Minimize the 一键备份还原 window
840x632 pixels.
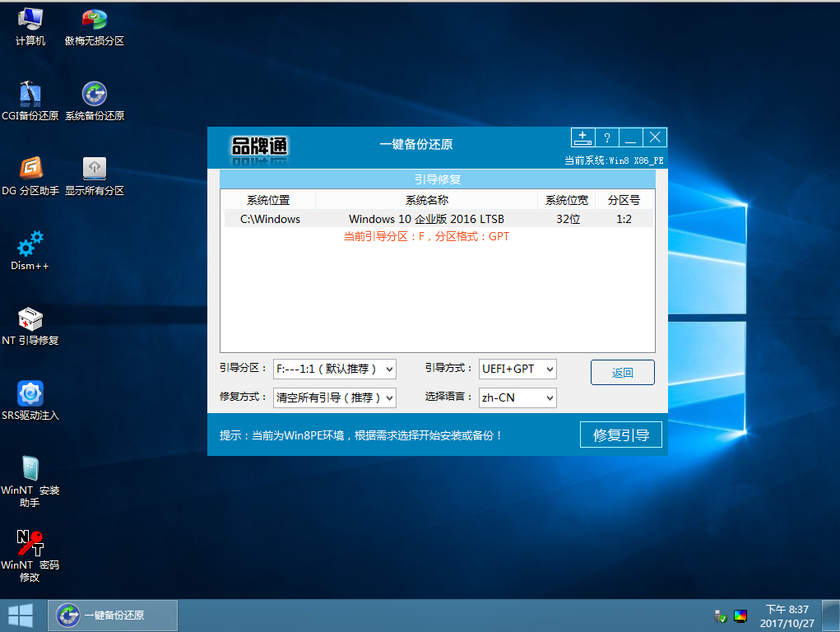click(630, 137)
